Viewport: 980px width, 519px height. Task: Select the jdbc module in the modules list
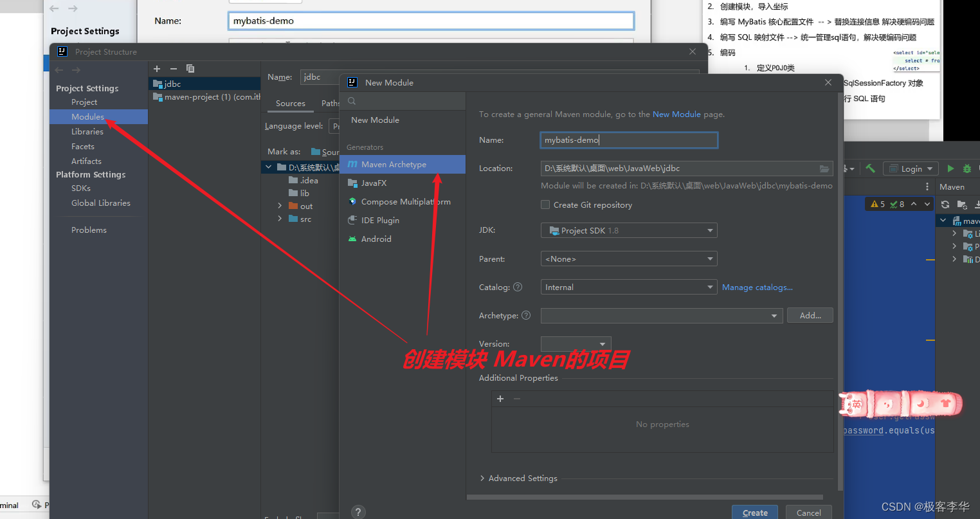[204, 84]
